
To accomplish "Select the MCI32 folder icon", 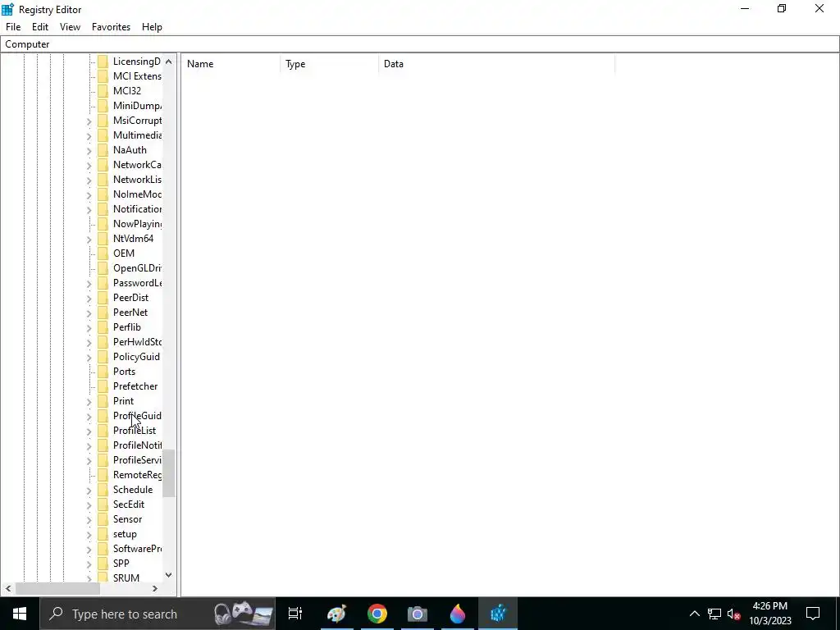I will point(103,91).
